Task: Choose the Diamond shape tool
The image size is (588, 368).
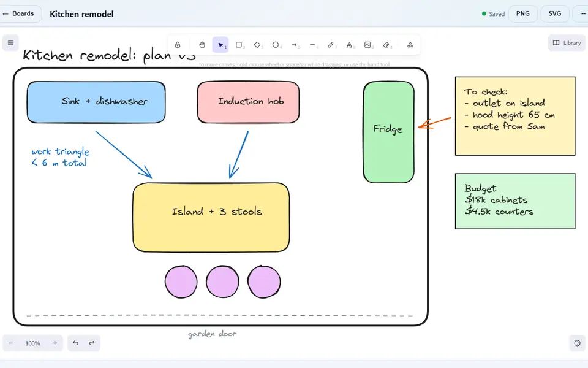Action: click(257, 45)
